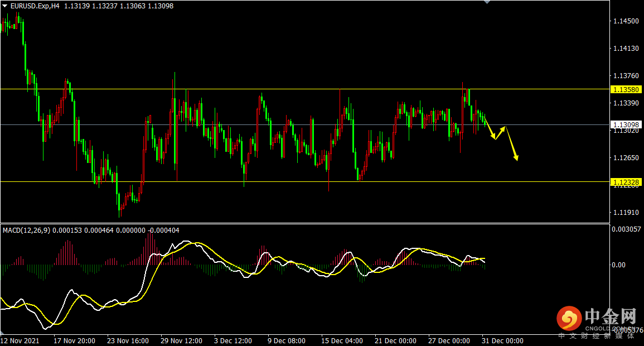Select the 1.13580 yellow price label
Viewport: 644px width, 346px height.
point(625,89)
